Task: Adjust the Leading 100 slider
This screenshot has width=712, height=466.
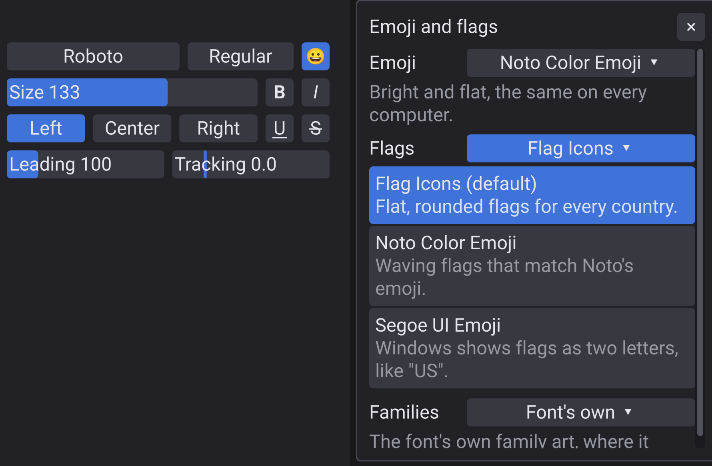Action: tap(85, 164)
